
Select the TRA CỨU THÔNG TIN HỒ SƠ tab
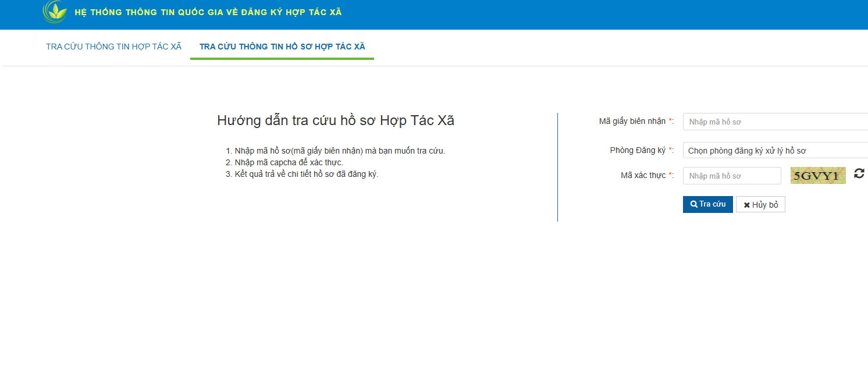coord(282,46)
